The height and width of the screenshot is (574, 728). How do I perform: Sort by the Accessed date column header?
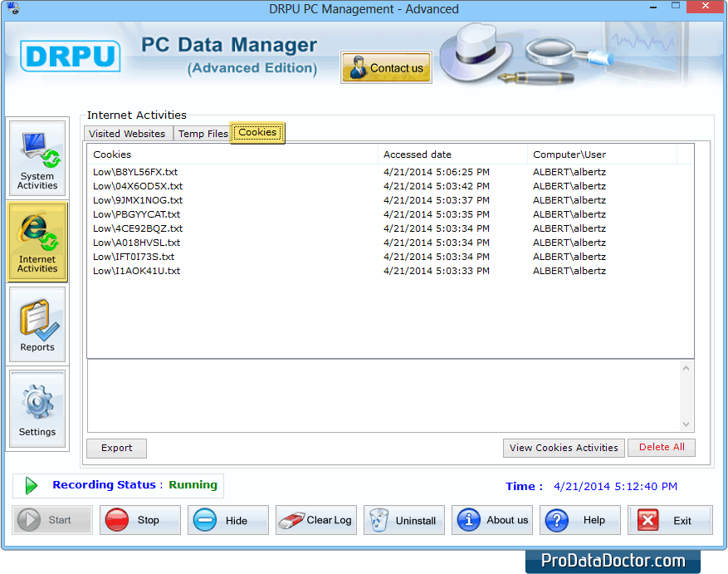[452, 155]
